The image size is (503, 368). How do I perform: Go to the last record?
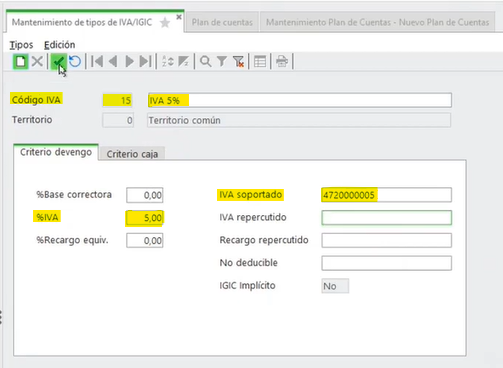146,61
